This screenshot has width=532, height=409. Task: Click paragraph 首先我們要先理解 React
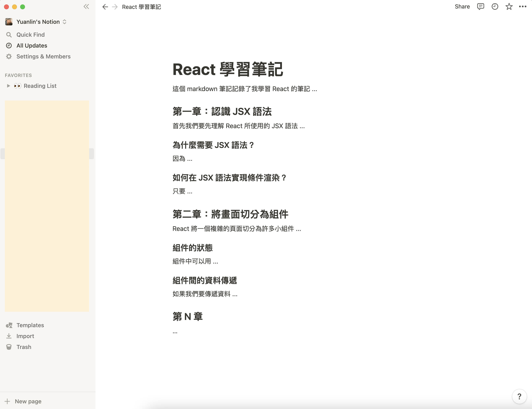[x=239, y=126]
